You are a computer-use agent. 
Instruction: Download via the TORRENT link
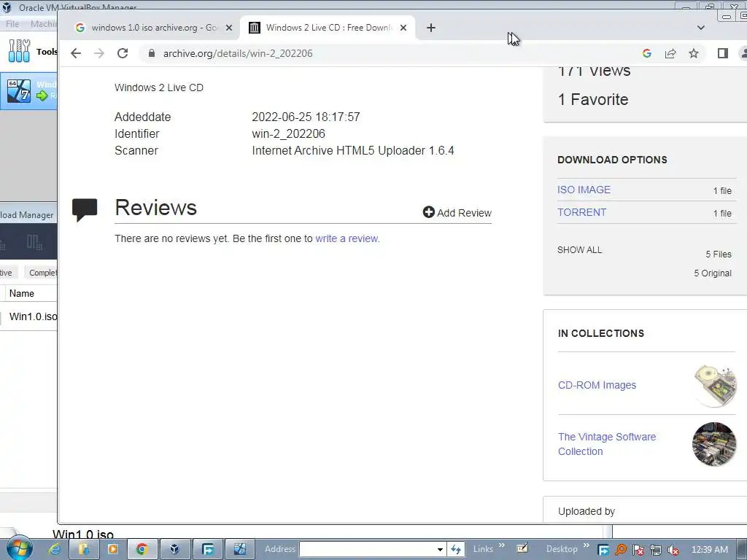click(581, 212)
